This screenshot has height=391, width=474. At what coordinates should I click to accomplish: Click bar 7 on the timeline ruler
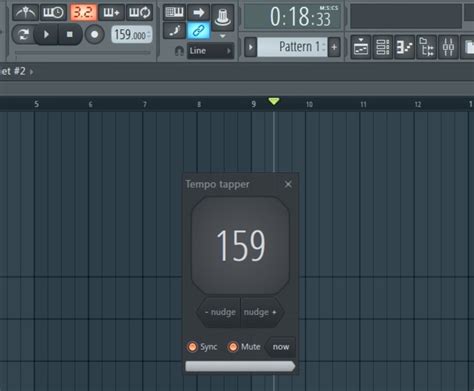coord(145,104)
